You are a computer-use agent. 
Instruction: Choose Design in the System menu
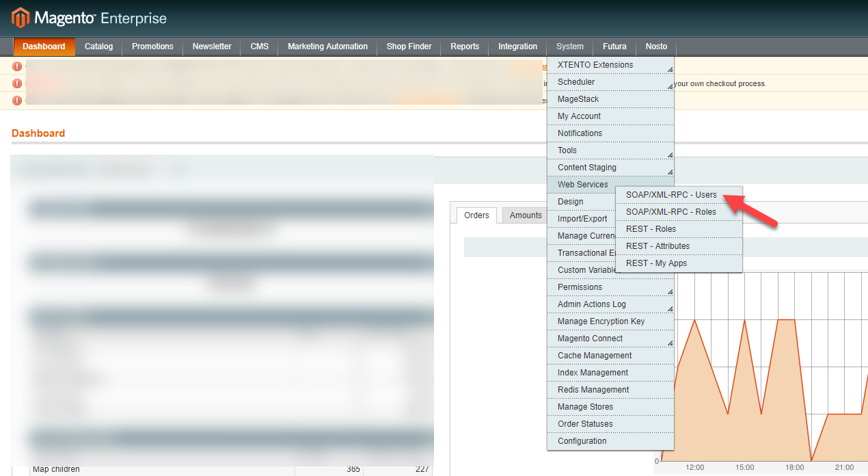coord(581,202)
